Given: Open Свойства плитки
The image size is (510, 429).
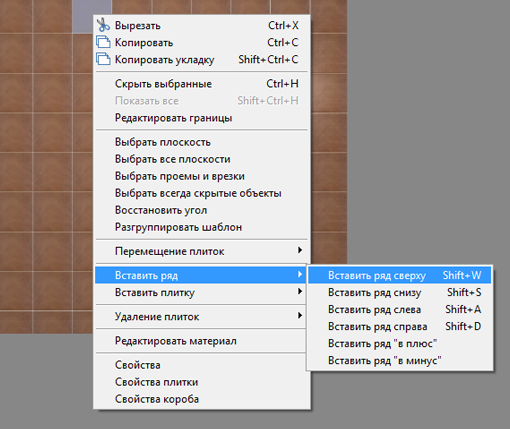Looking at the screenshot, I should (201, 382).
